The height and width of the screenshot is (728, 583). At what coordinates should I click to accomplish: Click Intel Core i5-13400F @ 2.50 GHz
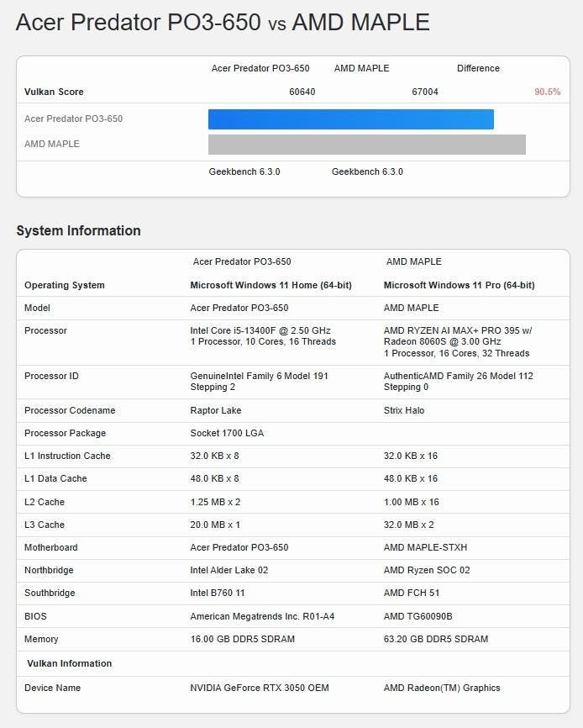point(260,330)
